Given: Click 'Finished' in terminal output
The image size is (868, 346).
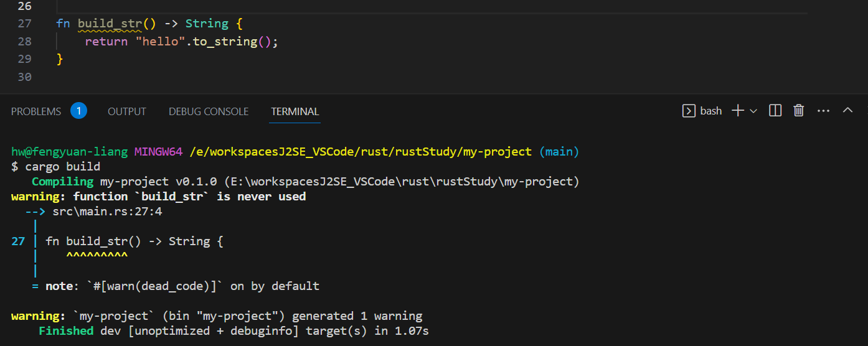Looking at the screenshot, I should click(x=66, y=331).
